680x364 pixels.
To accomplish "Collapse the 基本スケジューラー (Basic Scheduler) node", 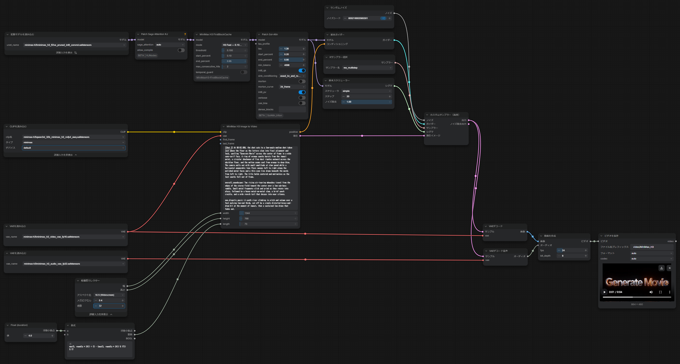I will pyautogui.click(x=327, y=80).
